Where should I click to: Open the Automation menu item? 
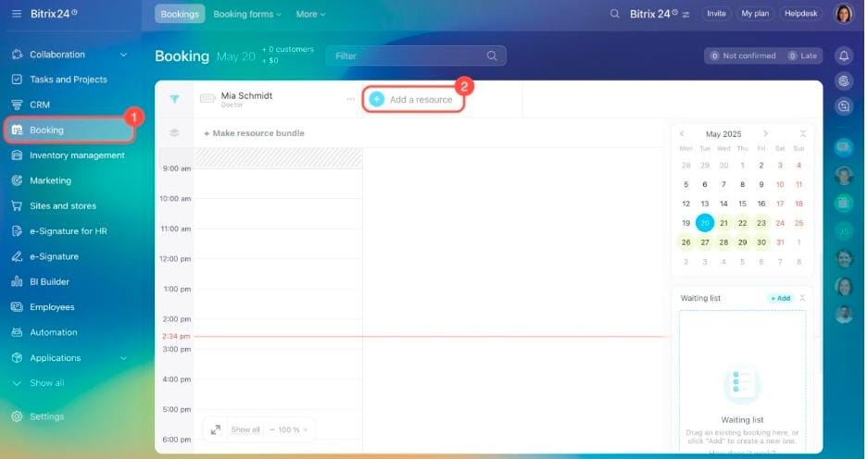click(x=54, y=332)
